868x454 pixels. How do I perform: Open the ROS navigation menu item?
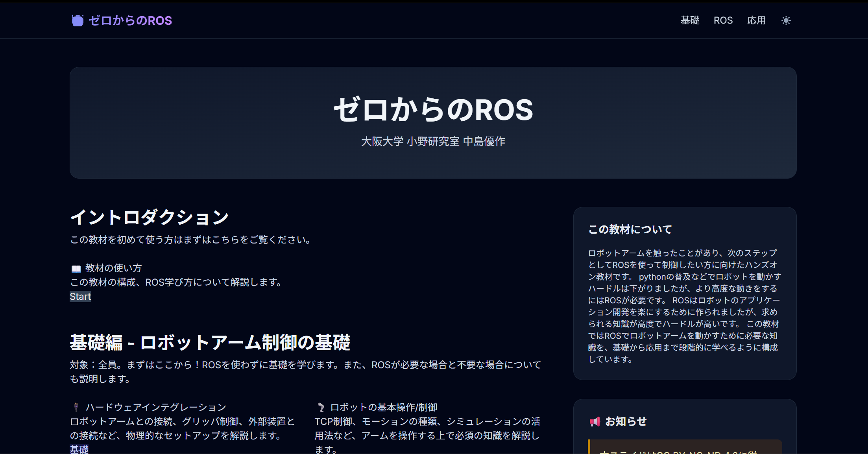724,20
